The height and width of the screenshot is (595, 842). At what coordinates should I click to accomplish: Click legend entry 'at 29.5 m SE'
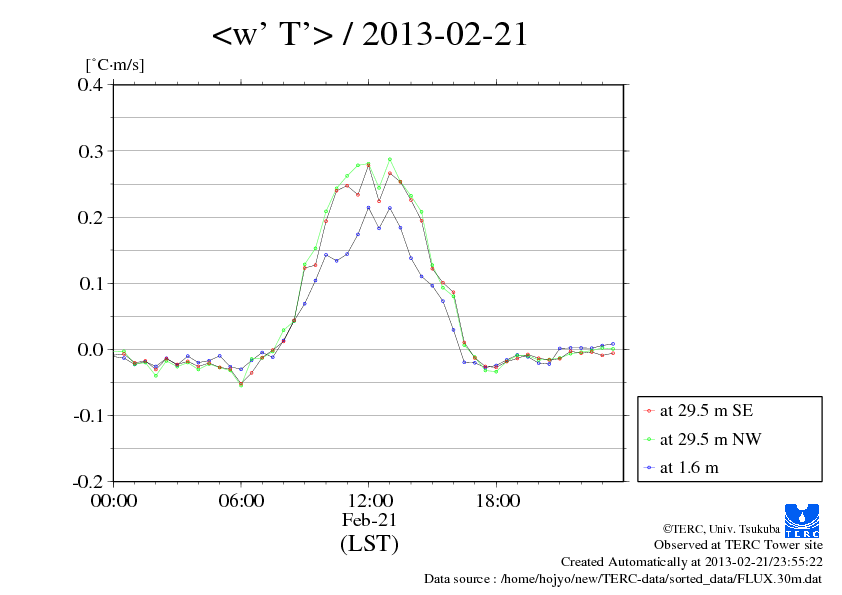[706, 411]
